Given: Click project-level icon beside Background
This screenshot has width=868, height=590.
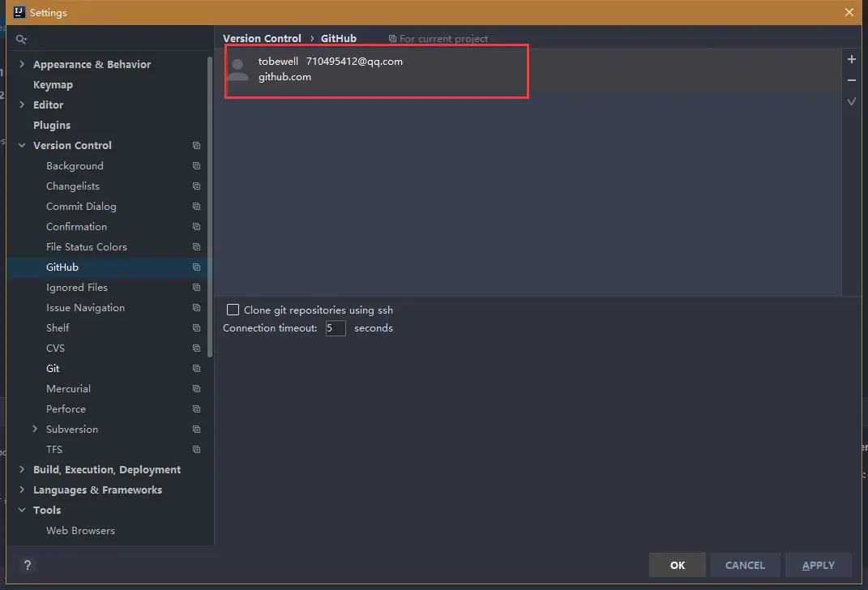Looking at the screenshot, I should (196, 165).
